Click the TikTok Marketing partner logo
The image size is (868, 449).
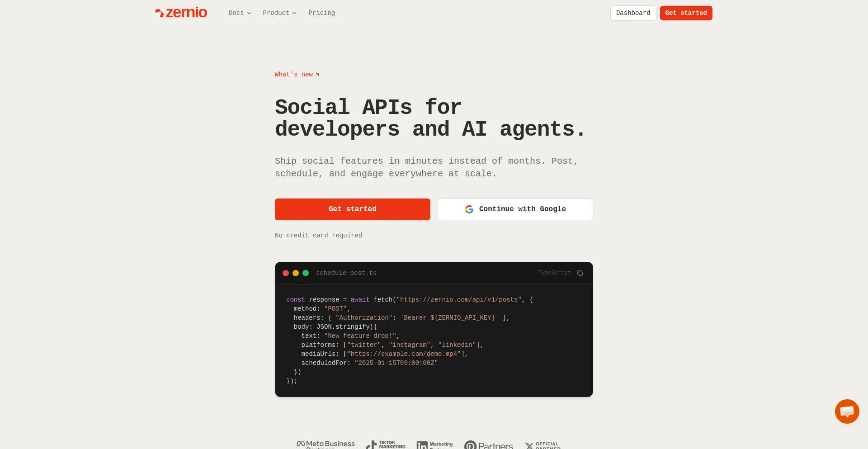tap(386, 444)
